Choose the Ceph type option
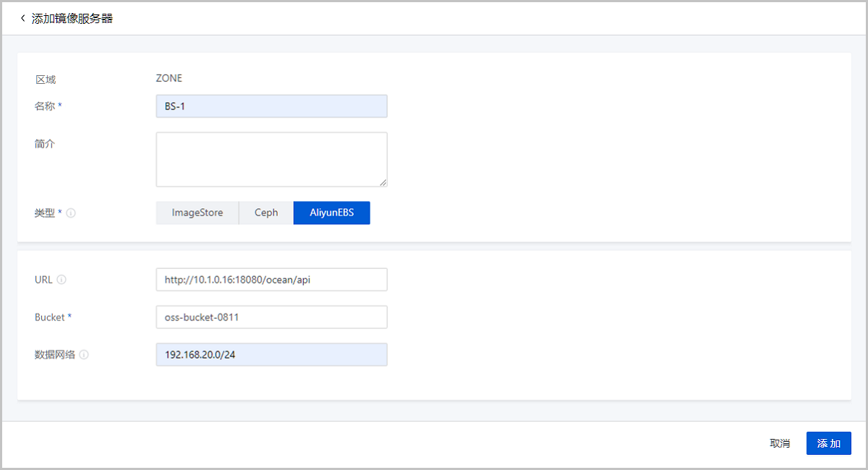 pos(266,213)
